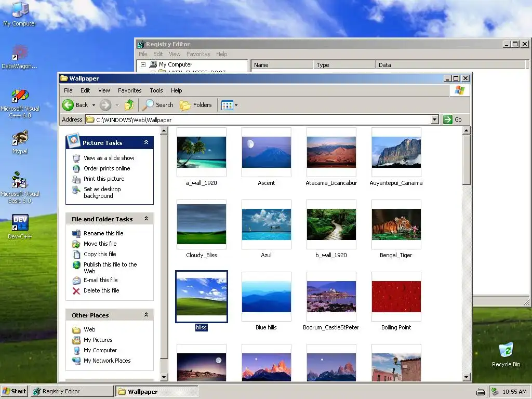This screenshot has height=399, width=532.
Task: Go up one folder level
Action: 129,105
